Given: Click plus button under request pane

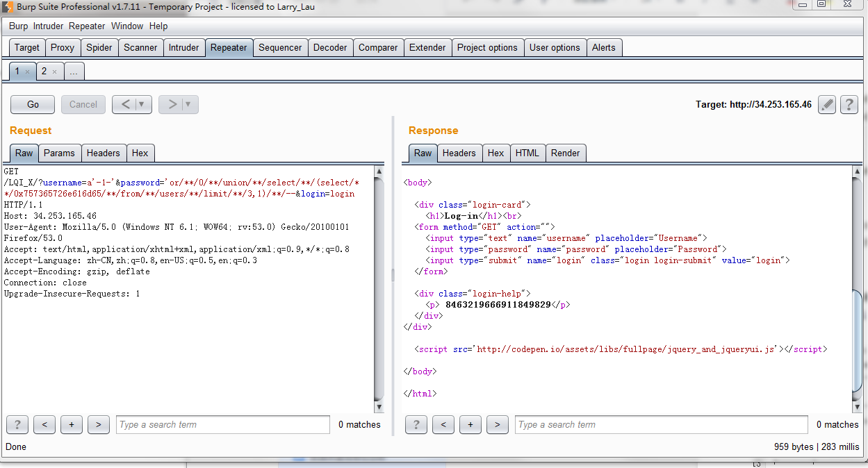Looking at the screenshot, I should [72, 424].
